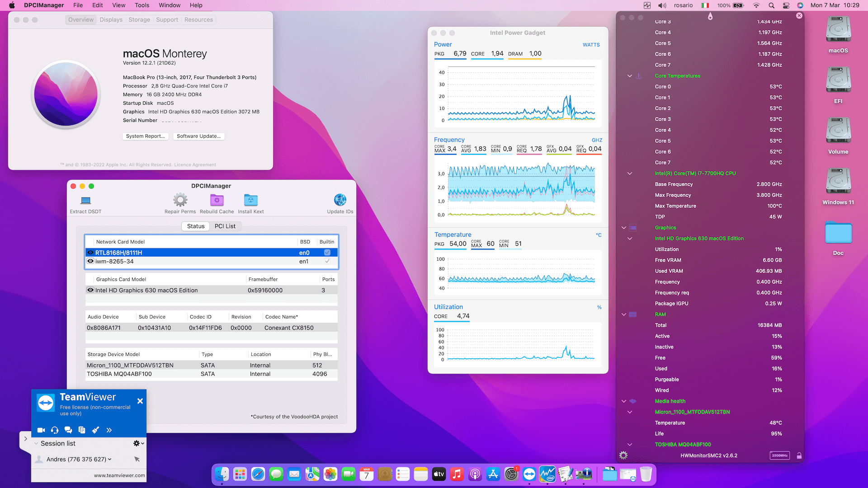Screen dimensions: 868x488
Task: Click the TeamViewer headset audio icon
Action: (x=55, y=430)
